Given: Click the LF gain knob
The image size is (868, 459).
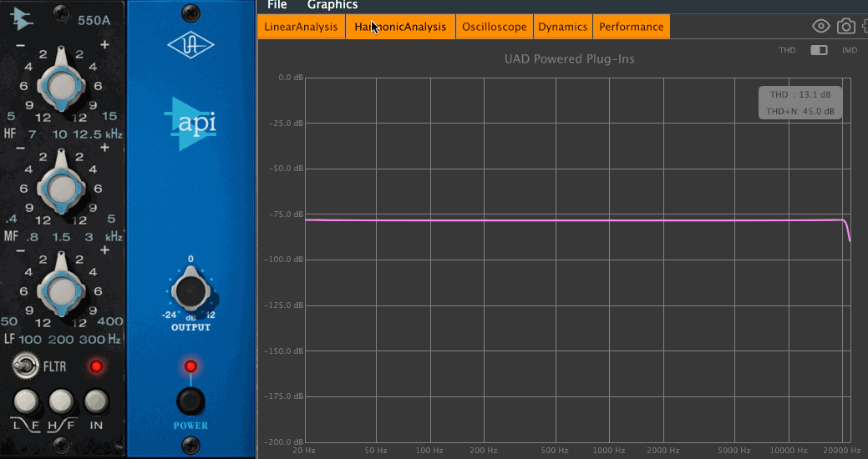Looking at the screenshot, I should tap(61, 290).
